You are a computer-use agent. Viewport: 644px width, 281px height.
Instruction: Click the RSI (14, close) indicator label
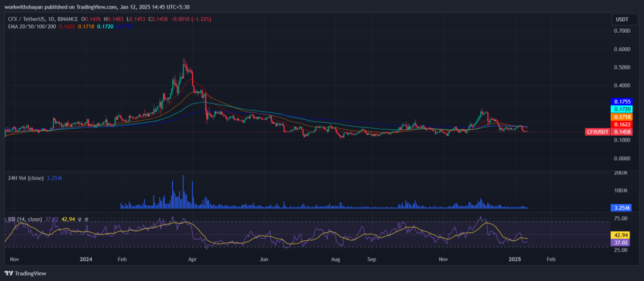[x=25, y=219]
